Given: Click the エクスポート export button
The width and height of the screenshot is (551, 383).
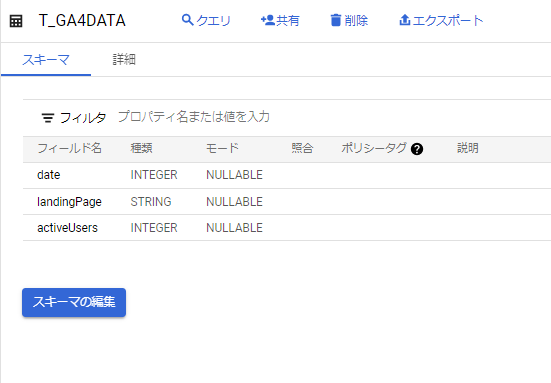Looking at the screenshot, I should pyautogui.click(x=441, y=20).
